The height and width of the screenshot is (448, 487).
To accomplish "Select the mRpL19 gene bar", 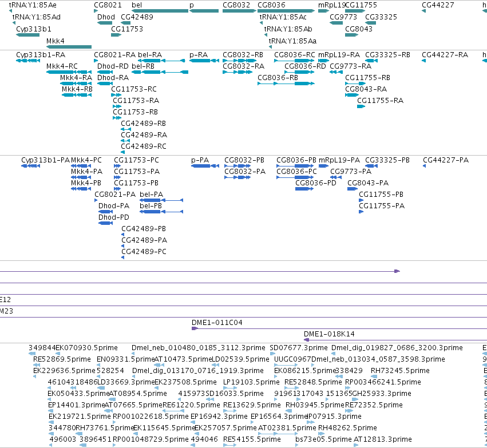I will point(323,11).
